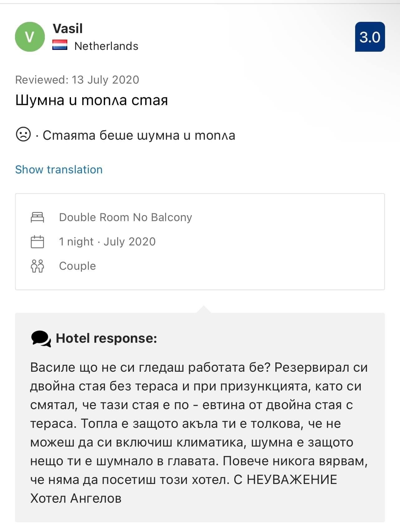Click the couple travellers icon
The width and height of the screenshot is (400, 532).
pyautogui.click(x=37, y=266)
